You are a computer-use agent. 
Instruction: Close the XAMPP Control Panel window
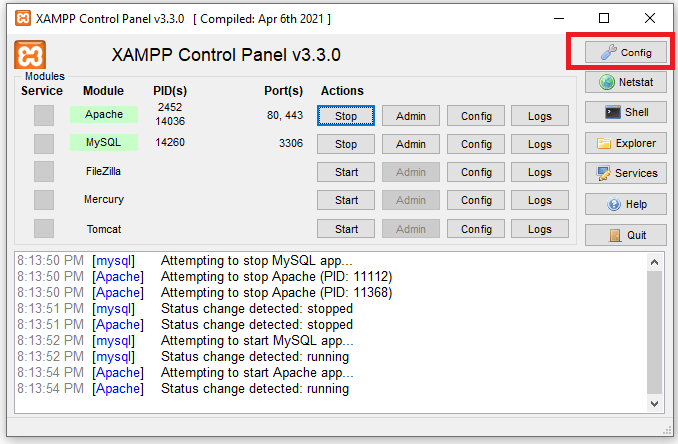(x=649, y=19)
